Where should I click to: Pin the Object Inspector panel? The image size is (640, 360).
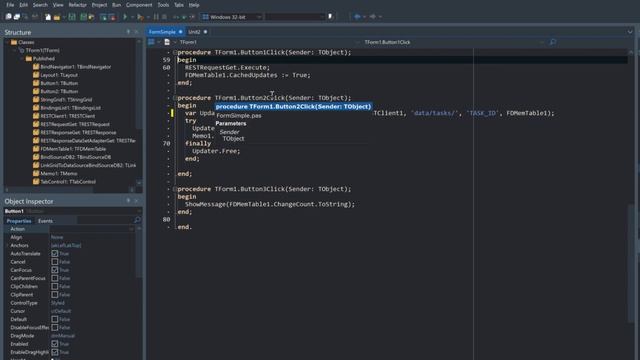click(128, 201)
